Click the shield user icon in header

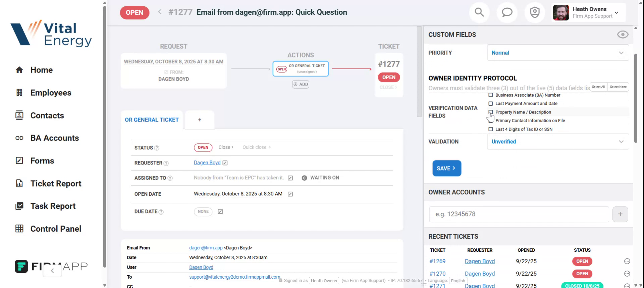pyautogui.click(x=534, y=12)
